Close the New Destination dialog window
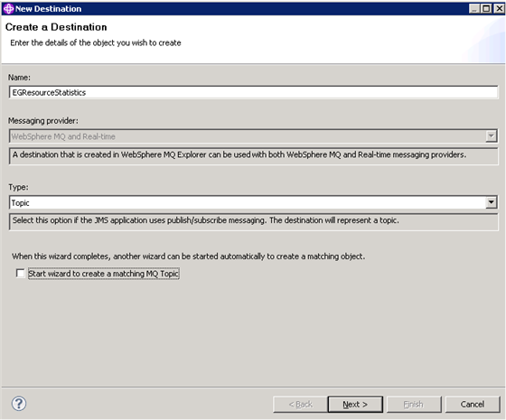The height and width of the screenshot is (420, 506). click(499, 8)
